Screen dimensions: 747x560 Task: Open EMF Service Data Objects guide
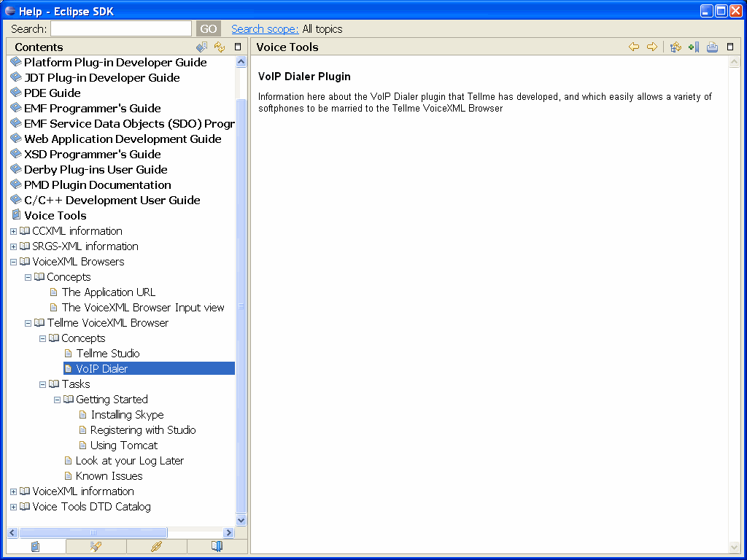(130, 123)
